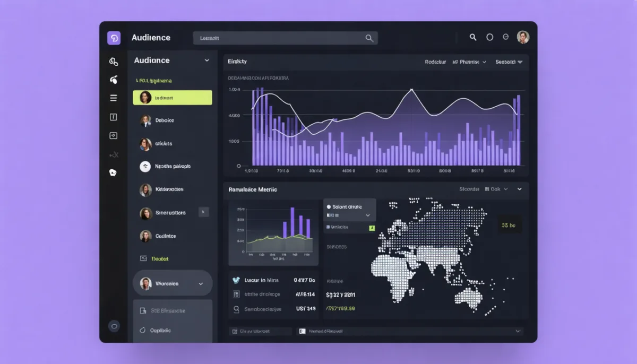This screenshot has height=364, width=637.
Task: Click the second left rail icon
Action: click(113, 80)
